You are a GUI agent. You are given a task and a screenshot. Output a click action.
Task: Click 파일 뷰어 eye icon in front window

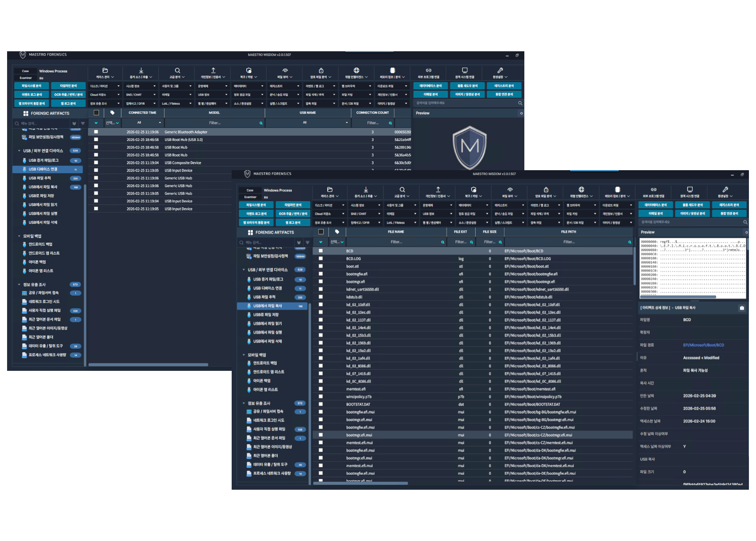pos(510,190)
